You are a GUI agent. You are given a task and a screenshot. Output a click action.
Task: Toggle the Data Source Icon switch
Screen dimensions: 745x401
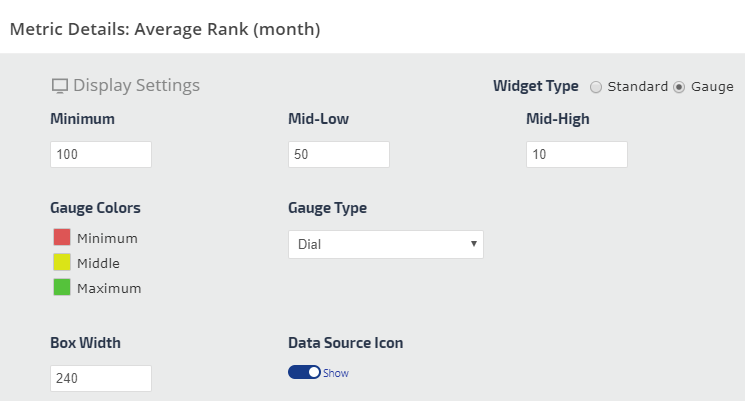coord(304,372)
